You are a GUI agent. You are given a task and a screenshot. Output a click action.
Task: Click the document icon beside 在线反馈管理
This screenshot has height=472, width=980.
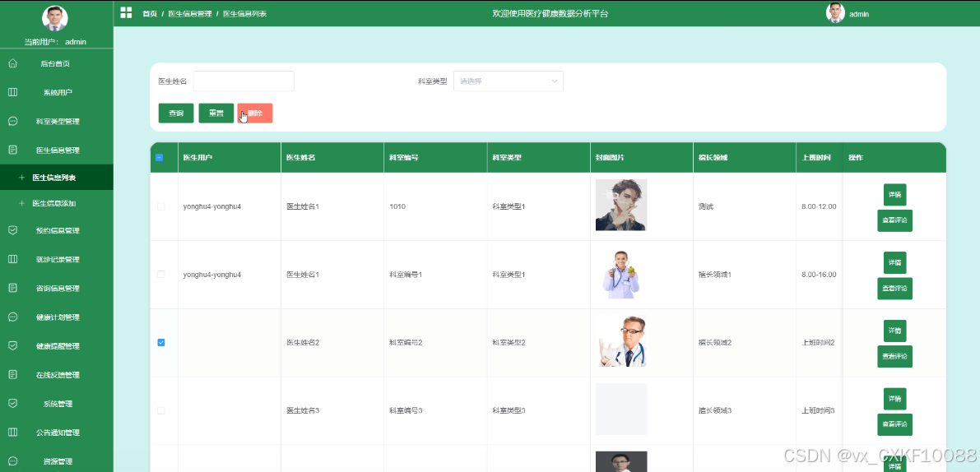pyautogui.click(x=12, y=375)
